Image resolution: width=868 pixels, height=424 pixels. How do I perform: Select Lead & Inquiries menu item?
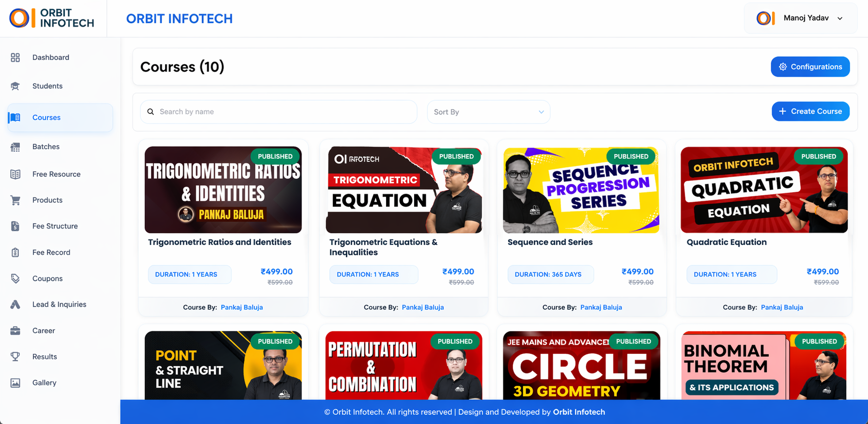coord(59,304)
